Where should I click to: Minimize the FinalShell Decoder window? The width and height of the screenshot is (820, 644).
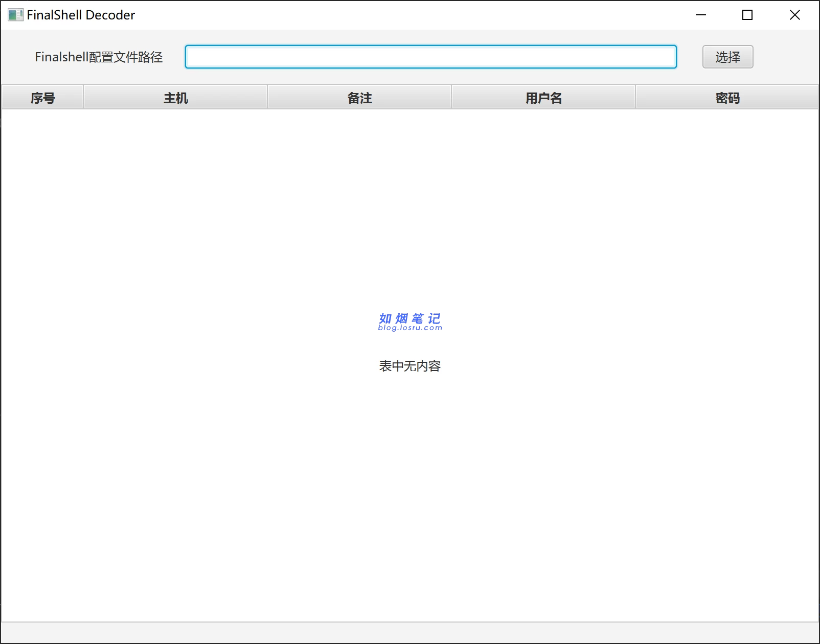point(701,15)
